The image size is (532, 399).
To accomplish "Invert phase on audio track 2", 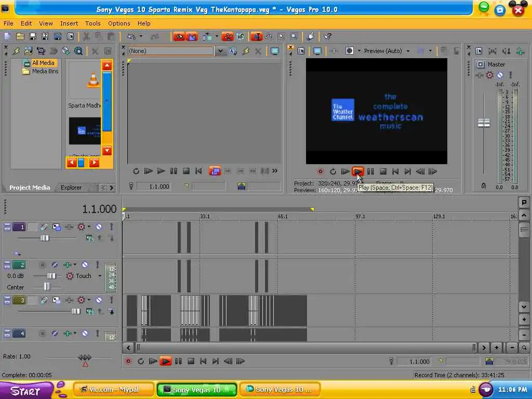I will click(x=55, y=264).
